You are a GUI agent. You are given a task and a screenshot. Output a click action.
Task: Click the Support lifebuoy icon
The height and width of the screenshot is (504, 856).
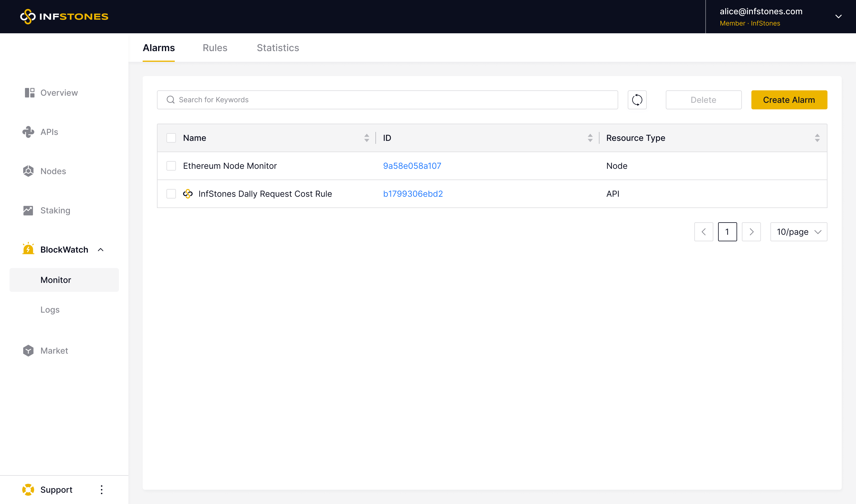(28, 489)
